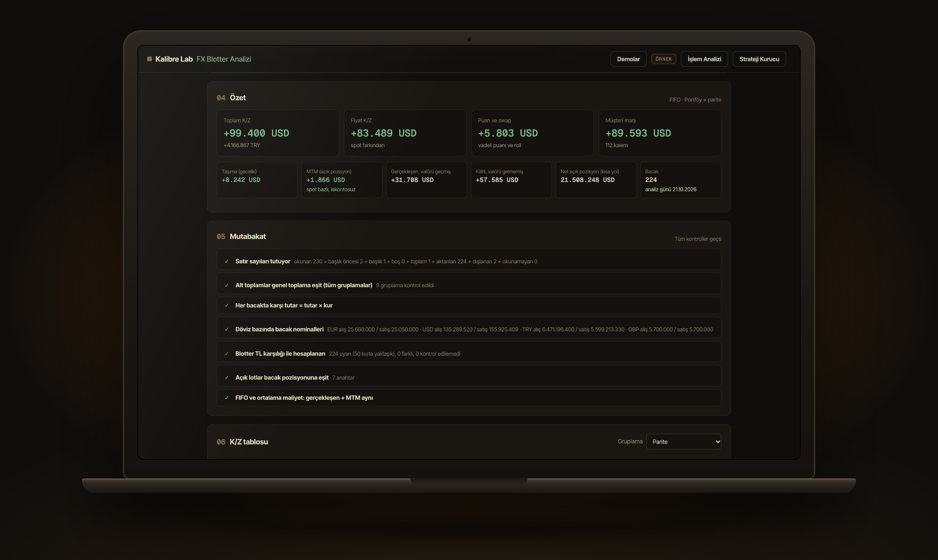Viewport: 938px width, 560px height.
Task: Click the checkmark beside Satır sayıları tutuyor
Action: click(226, 261)
